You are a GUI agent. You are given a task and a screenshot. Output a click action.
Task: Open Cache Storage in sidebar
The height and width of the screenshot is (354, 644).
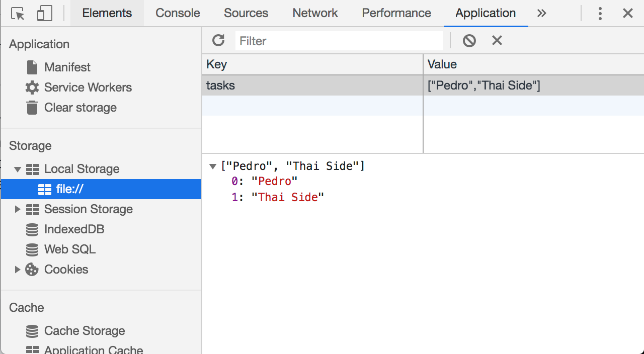(85, 331)
